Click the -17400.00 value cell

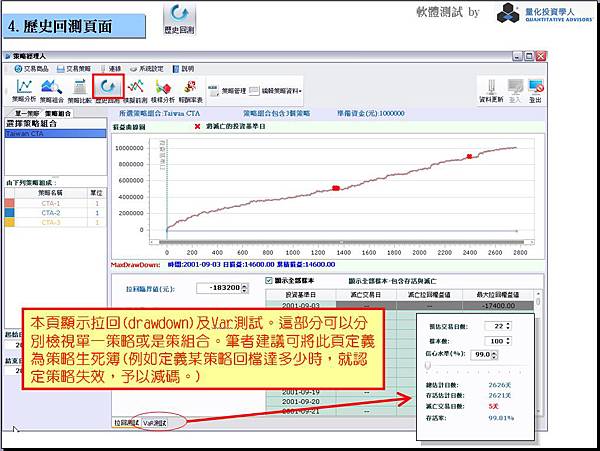pyautogui.click(x=498, y=306)
